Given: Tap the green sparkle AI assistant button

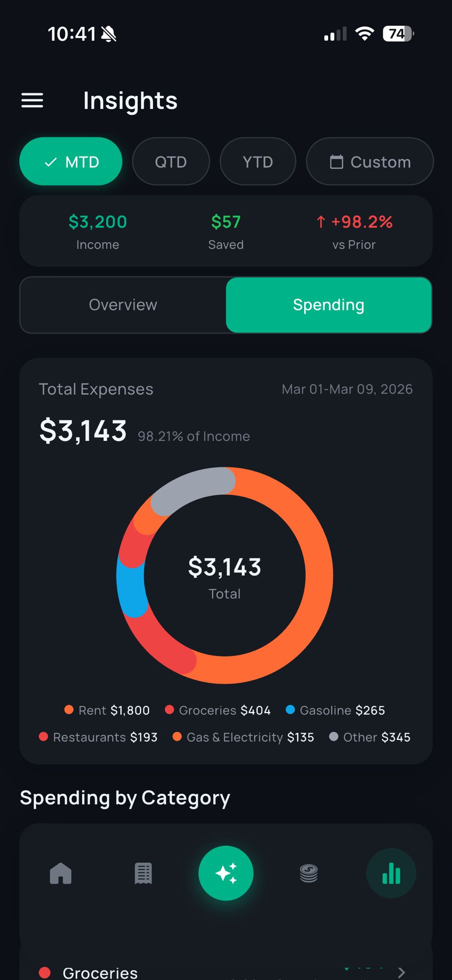Looking at the screenshot, I should 226,873.
